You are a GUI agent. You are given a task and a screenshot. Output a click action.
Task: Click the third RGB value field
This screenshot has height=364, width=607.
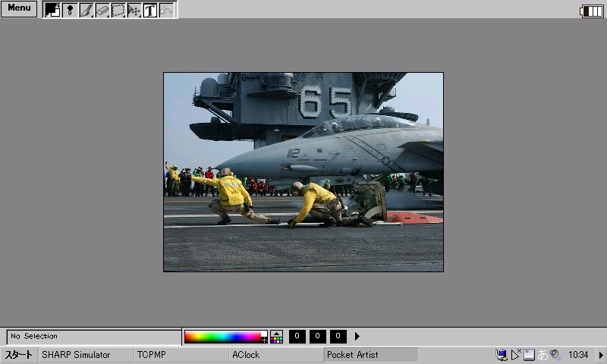tap(338, 337)
